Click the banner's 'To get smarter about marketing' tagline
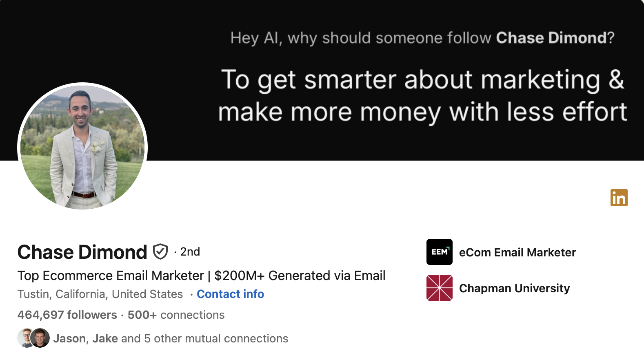Image resolution: width=644 pixels, height=353 pixels. [422, 96]
